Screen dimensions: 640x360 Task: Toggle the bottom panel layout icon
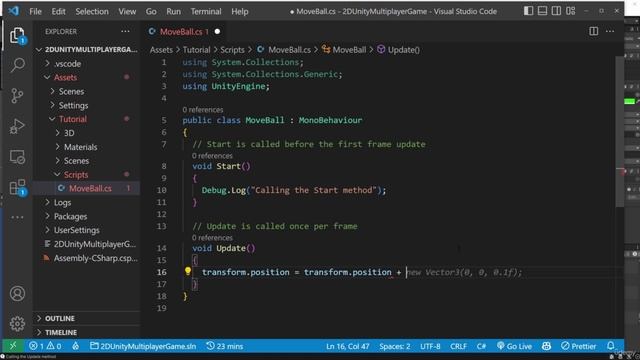542,11
